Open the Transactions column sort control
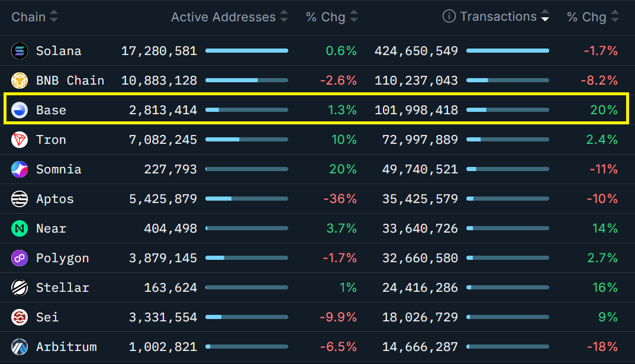Screen dimensions: 635x364 544,17
